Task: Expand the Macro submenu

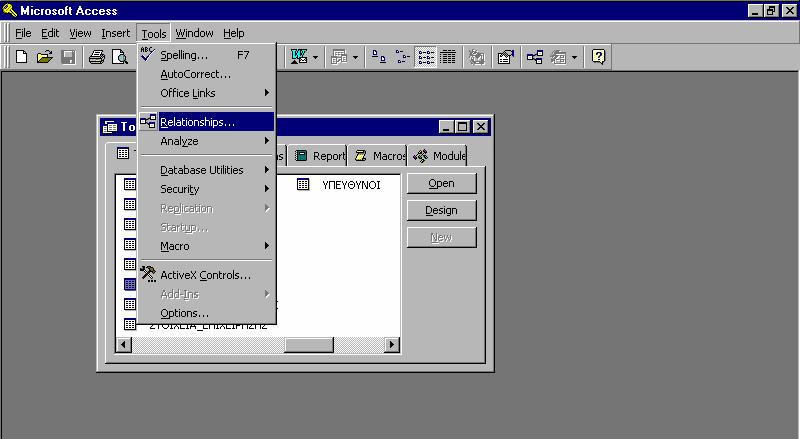Action: [x=207, y=246]
